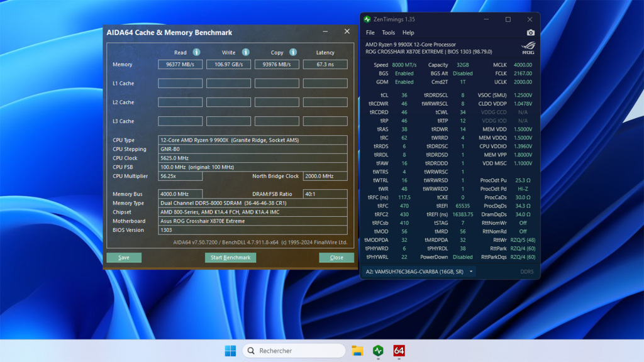The height and width of the screenshot is (362, 644).
Task: Click MCLK value 4000.00
Action: [x=523, y=65]
